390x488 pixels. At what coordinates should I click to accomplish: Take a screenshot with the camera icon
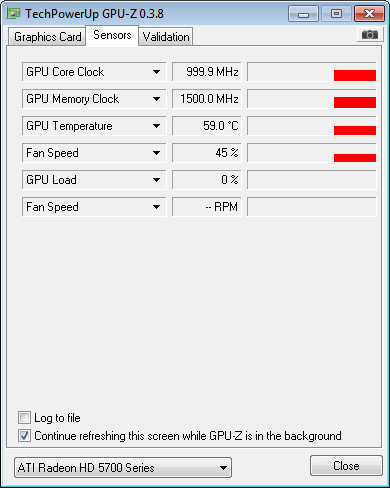[x=370, y=35]
